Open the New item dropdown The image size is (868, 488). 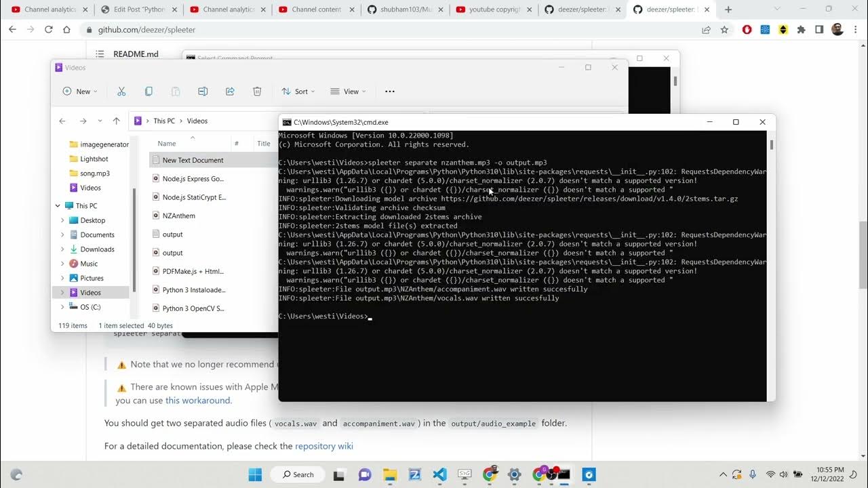click(80, 91)
